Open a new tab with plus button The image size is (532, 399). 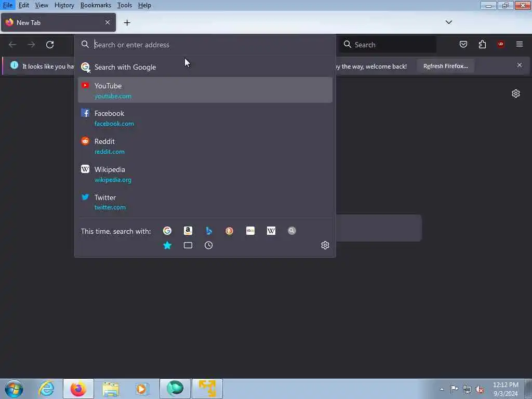[127, 23]
